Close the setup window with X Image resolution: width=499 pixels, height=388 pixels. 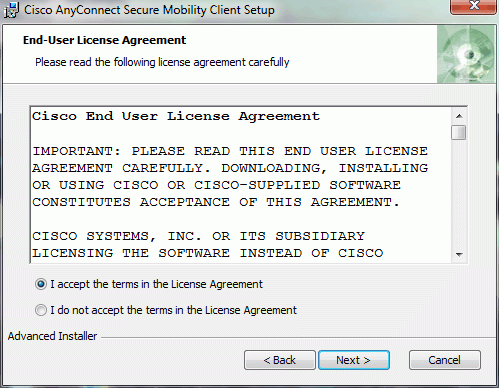[x=473, y=7]
